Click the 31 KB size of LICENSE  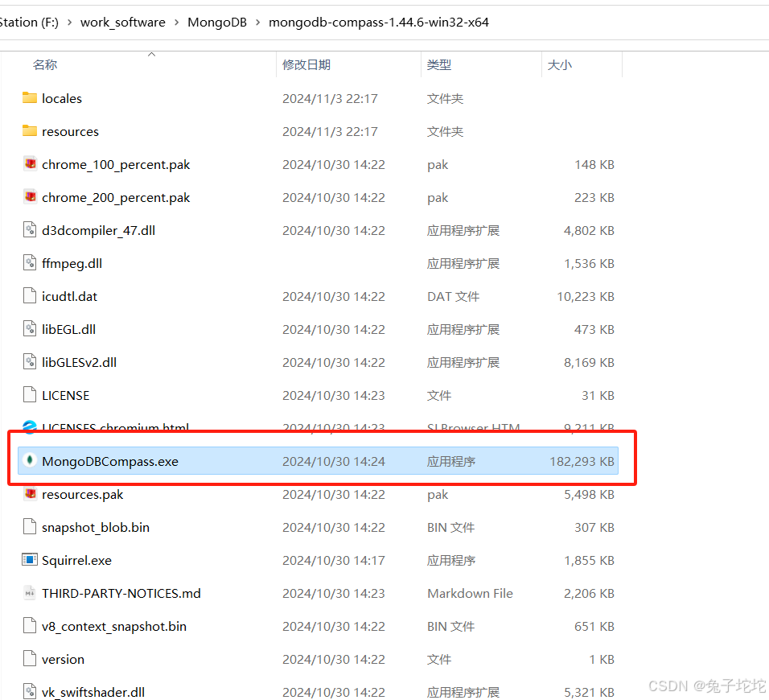(x=598, y=395)
